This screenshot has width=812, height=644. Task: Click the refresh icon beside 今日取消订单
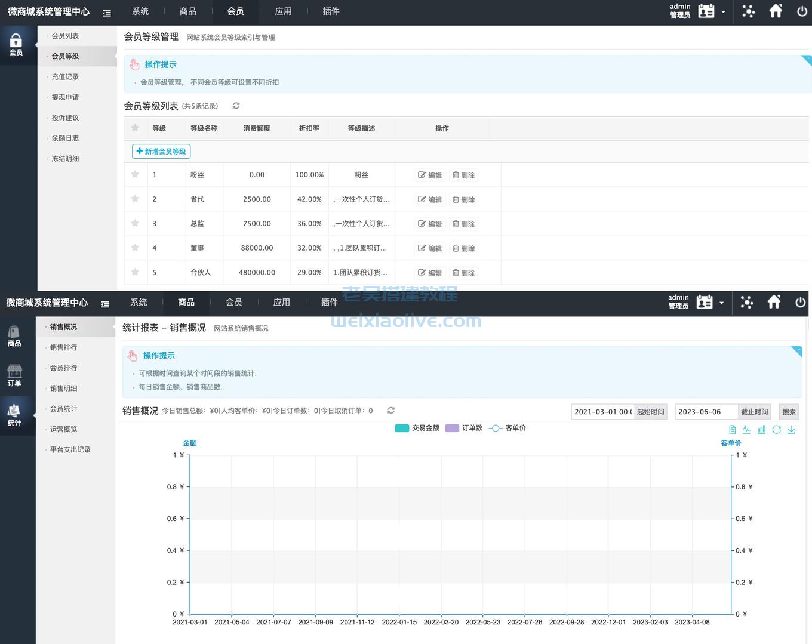tap(391, 411)
